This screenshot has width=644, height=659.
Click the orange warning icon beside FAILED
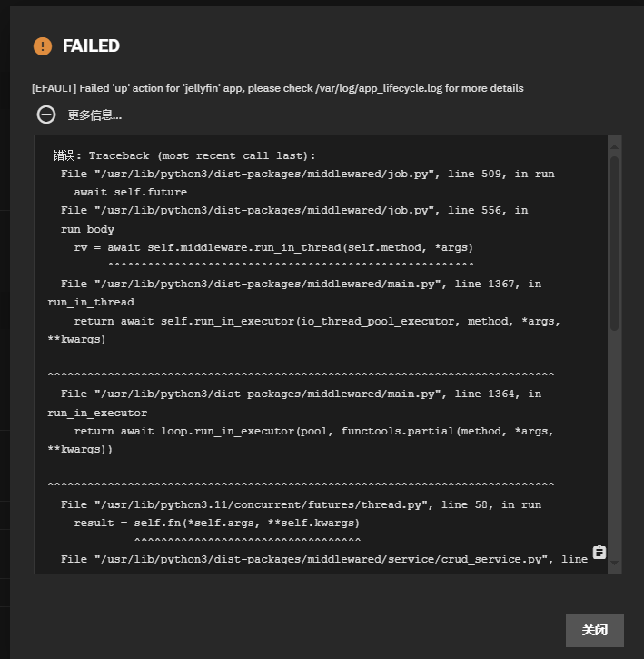[x=43, y=46]
